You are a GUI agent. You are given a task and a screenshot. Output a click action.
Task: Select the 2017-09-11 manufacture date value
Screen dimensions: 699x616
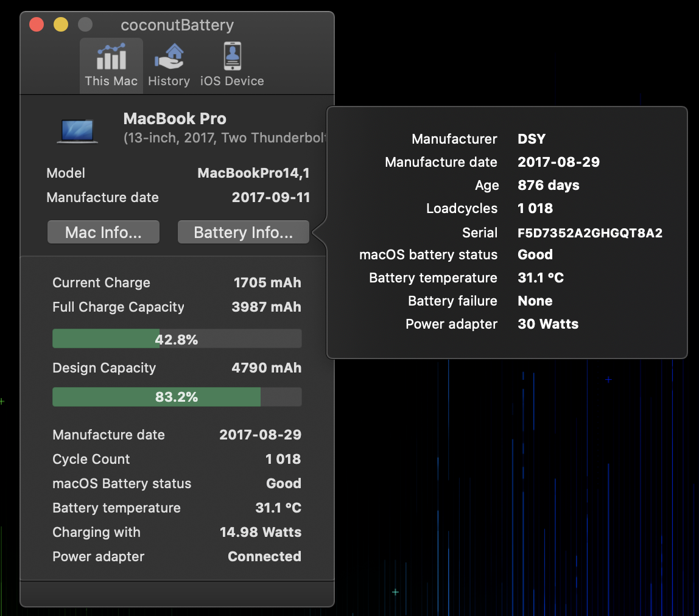coord(271,197)
